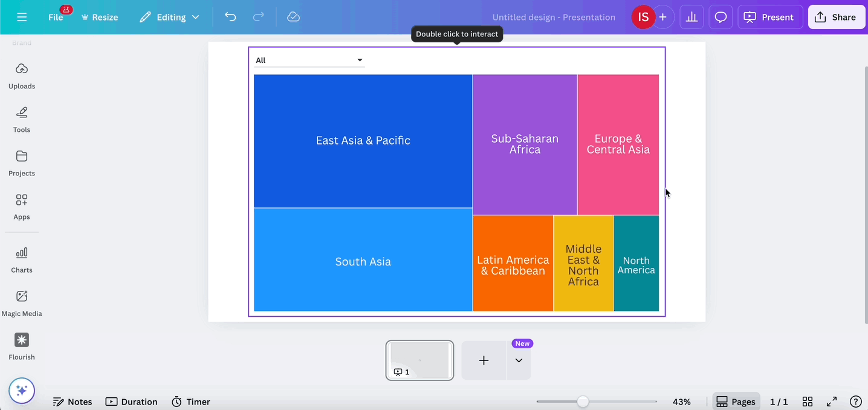
Task: Open the Magic Media panel
Action: (x=22, y=304)
